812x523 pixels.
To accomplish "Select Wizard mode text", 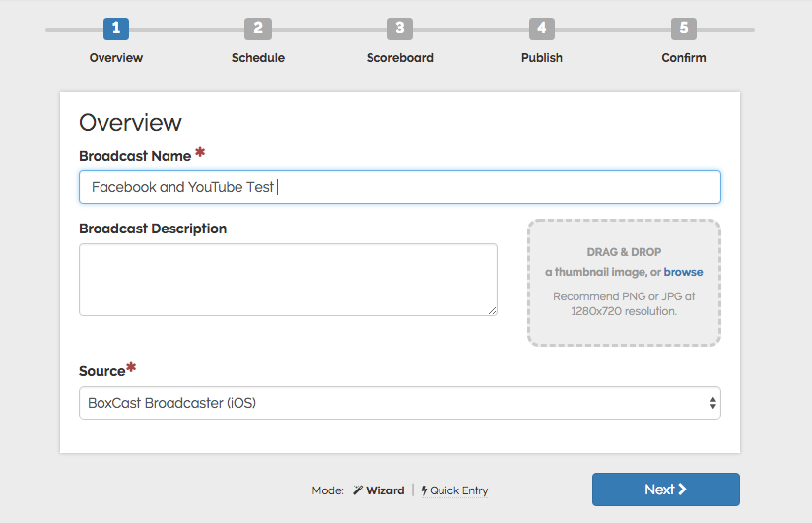I will [385, 490].
